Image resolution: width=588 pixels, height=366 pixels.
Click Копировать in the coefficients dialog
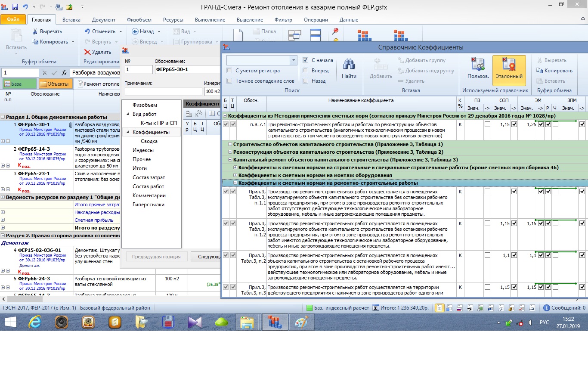click(554, 71)
